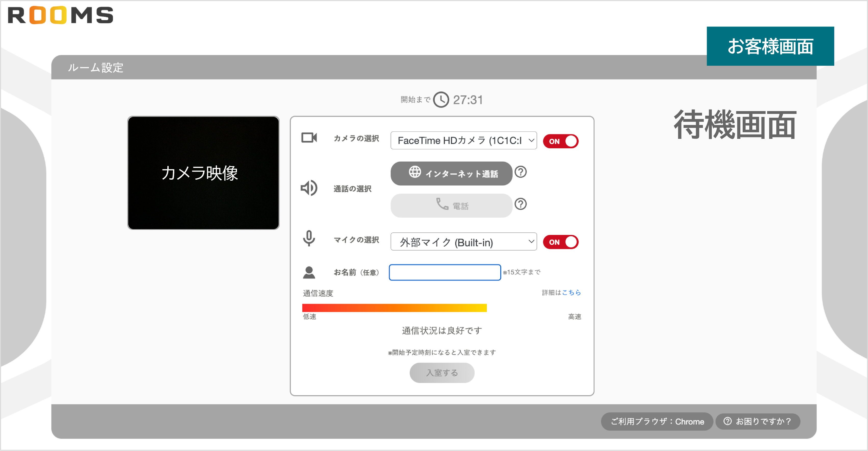Select インターネット通話 call option
The height and width of the screenshot is (451, 868).
(451, 173)
